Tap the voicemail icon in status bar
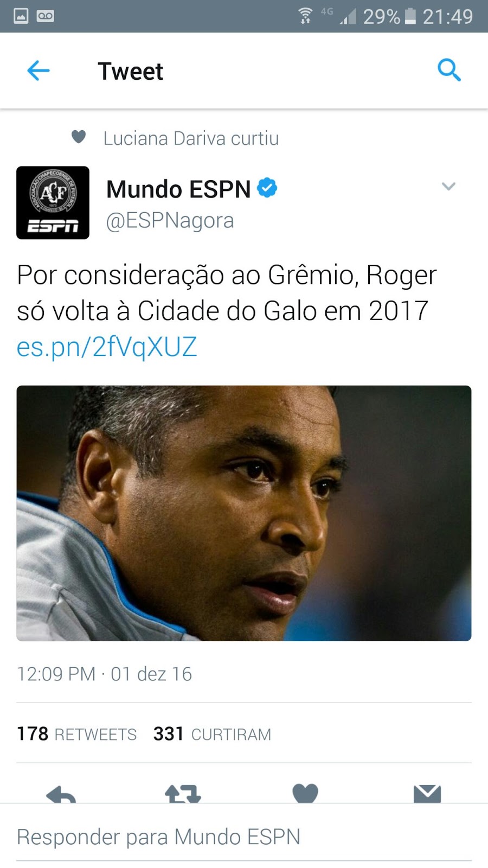The height and width of the screenshot is (868, 488). click(x=46, y=16)
